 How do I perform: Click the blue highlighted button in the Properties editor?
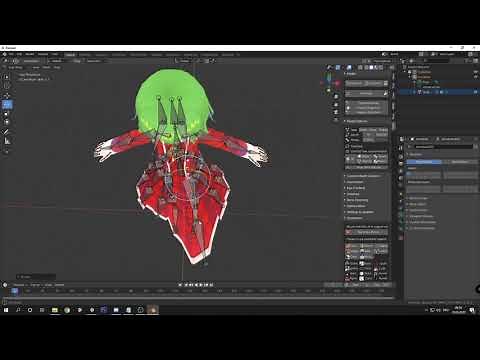(424, 162)
